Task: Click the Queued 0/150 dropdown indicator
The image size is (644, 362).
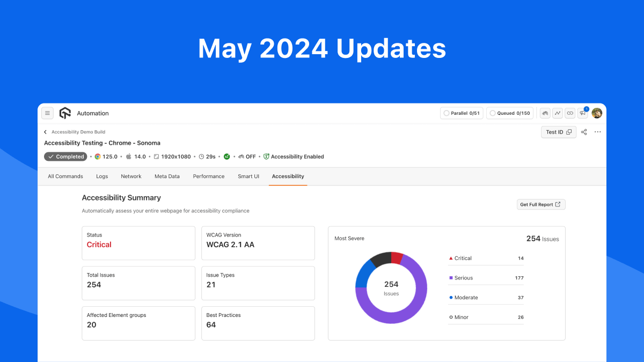Action: 509,113
